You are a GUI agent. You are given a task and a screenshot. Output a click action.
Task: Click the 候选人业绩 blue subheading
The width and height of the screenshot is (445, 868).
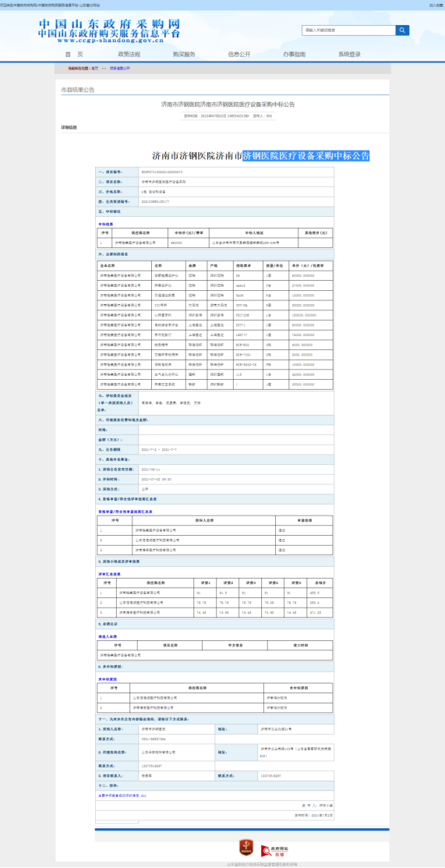108,636
